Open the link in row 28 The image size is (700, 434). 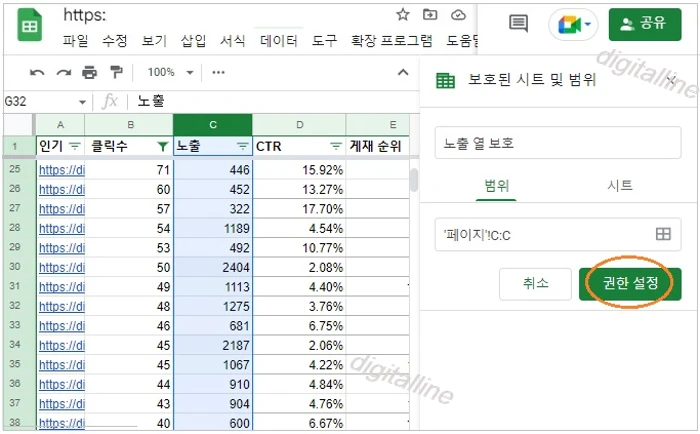[x=61, y=229]
